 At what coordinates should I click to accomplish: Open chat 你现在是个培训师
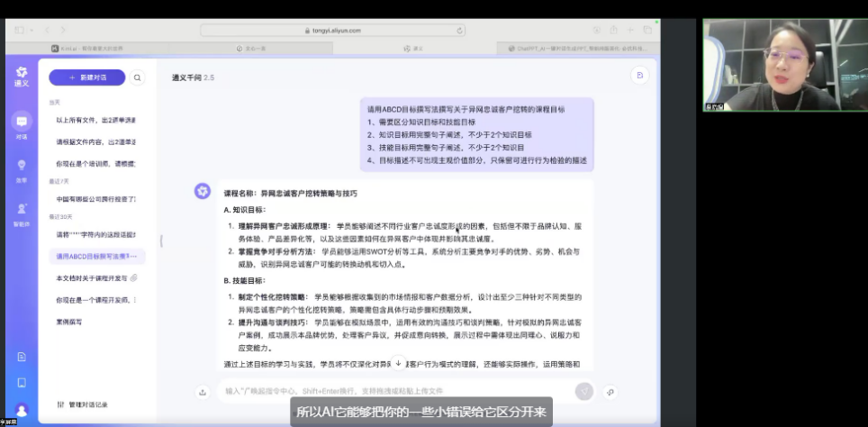click(x=96, y=164)
